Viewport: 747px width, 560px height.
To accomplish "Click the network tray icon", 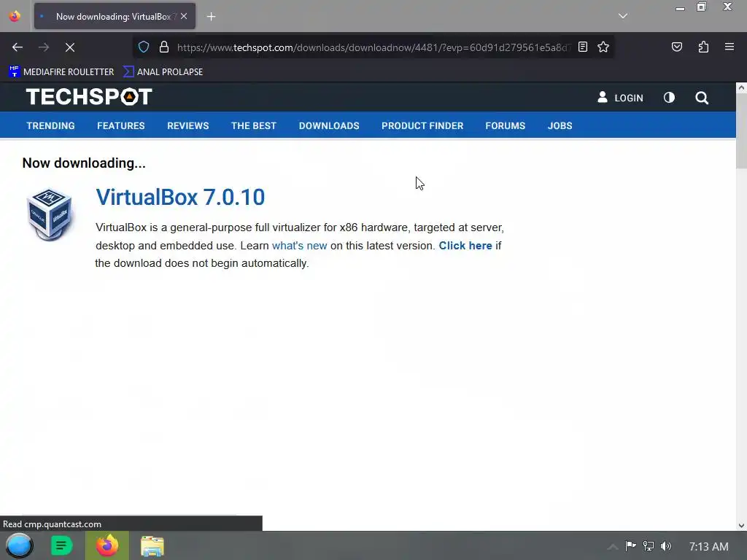I will [x=649, y=545].
